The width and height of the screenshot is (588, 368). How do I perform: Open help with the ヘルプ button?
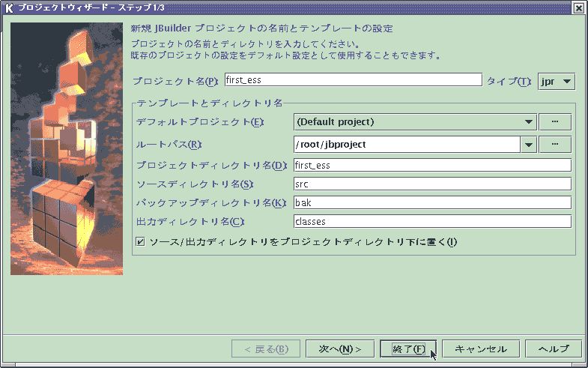[x=554, y=349]
